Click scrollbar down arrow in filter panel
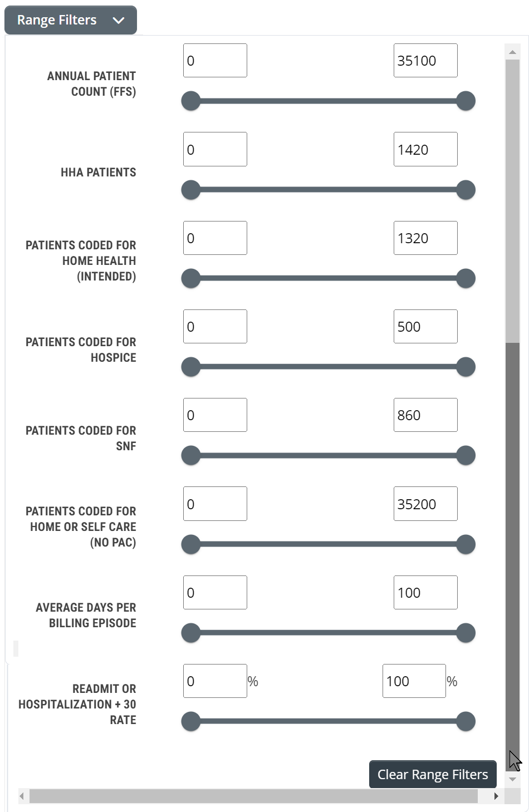Screen dimensions: 529x812 [x=512, y=779]
